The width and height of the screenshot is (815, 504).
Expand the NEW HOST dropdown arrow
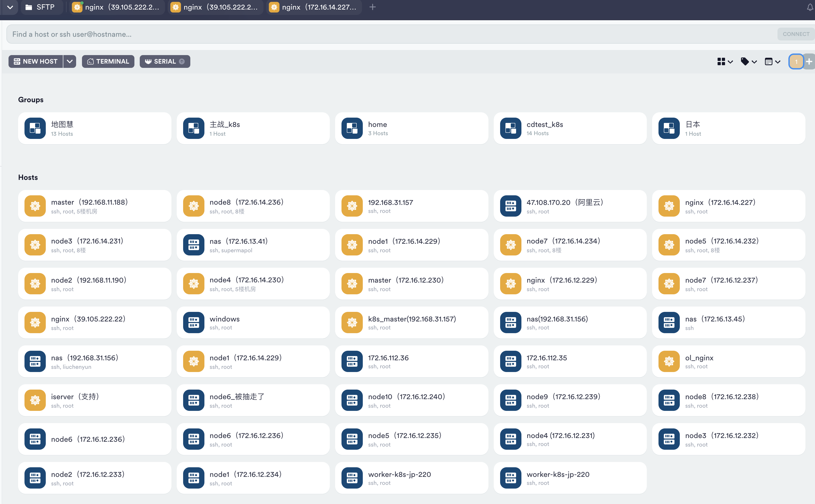(70, 61)
